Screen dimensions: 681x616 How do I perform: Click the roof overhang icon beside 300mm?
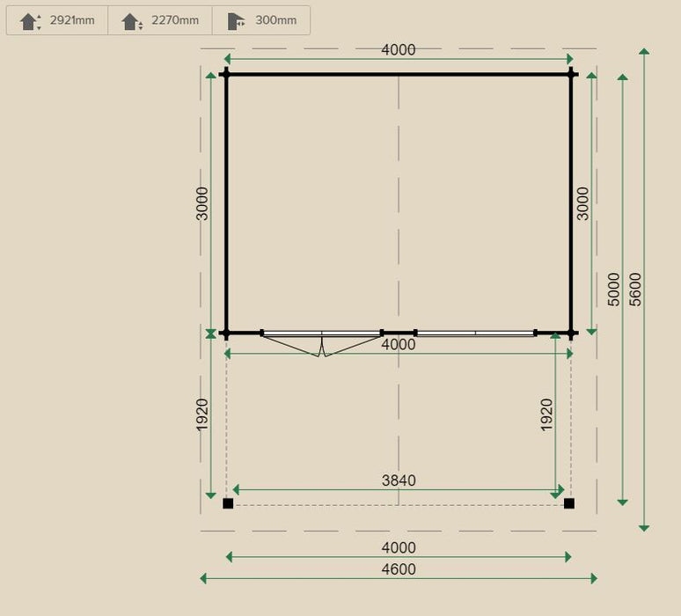[236, 21]
